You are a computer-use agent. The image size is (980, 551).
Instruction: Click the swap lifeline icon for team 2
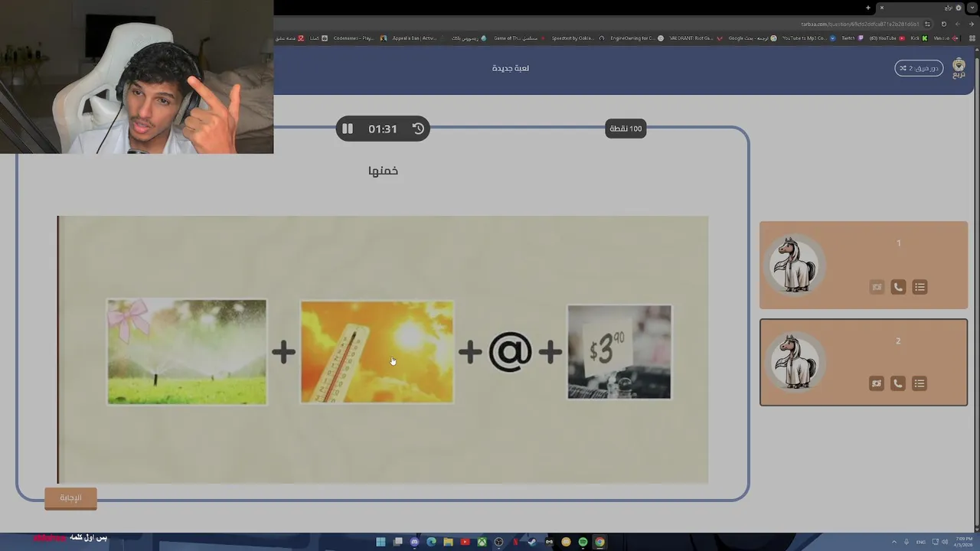click(877, 383)
